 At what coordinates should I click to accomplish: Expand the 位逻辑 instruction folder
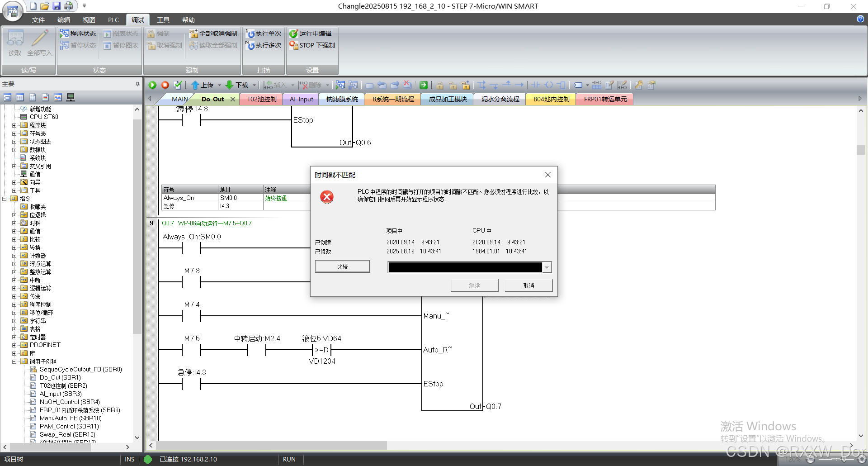14,215
